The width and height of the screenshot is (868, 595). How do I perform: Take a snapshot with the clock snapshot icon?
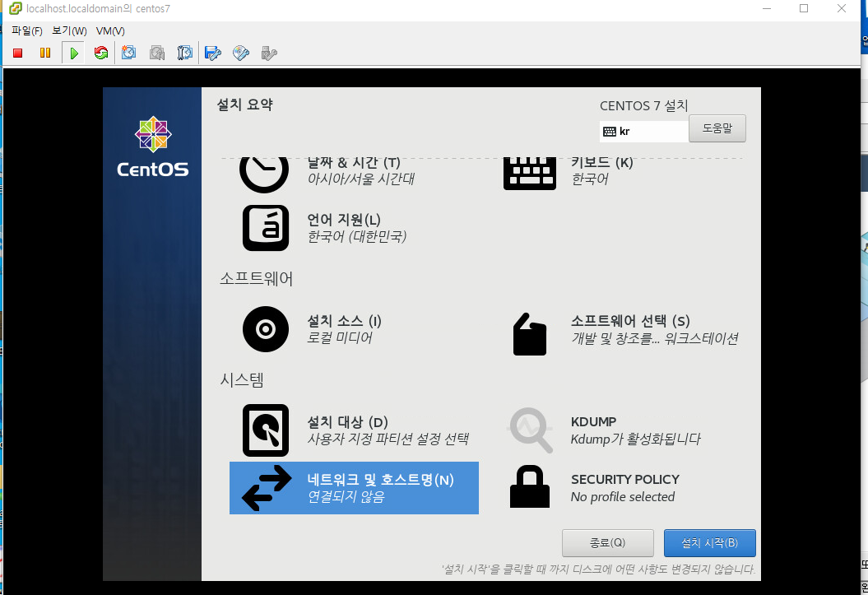[x=129, y=53]
